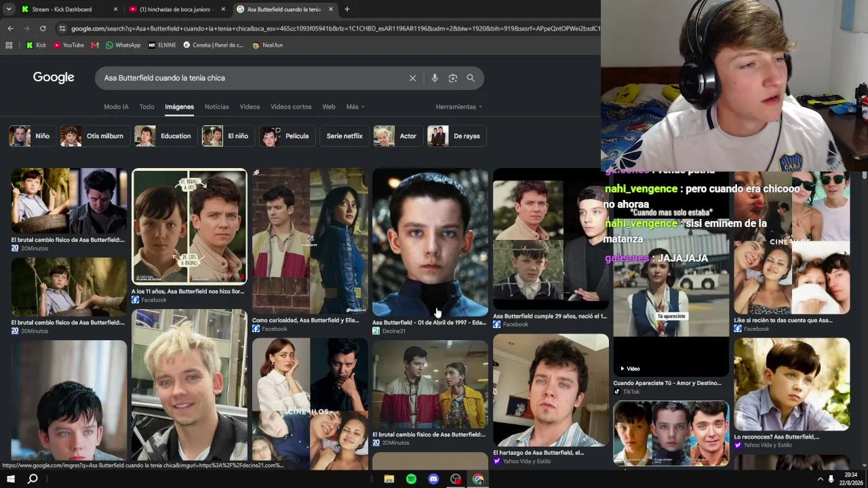
Task: Click the Google search input field
Action: [x=251, y=78]
